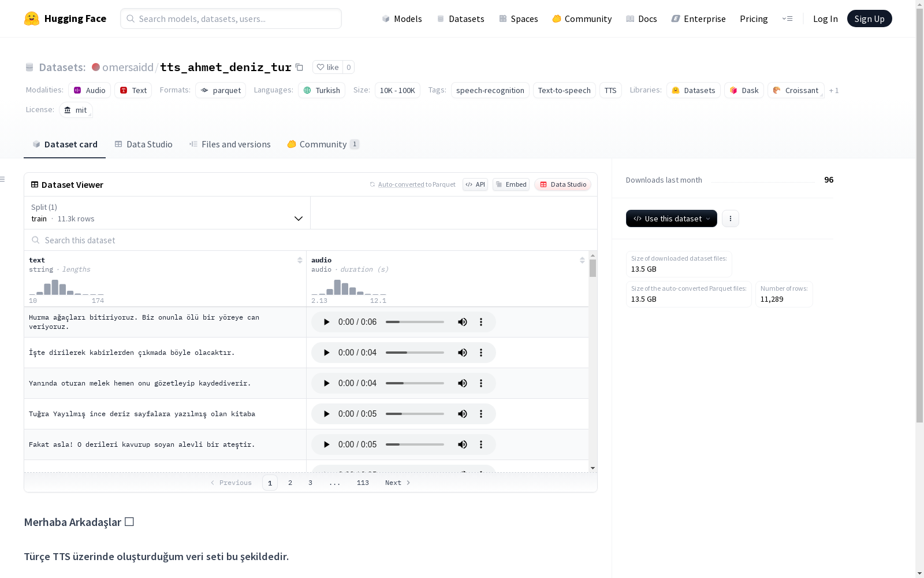This screenshot has width=924, height=578.
Task: Open the Enterprise menu item
Action: click(x=698, y=18)
